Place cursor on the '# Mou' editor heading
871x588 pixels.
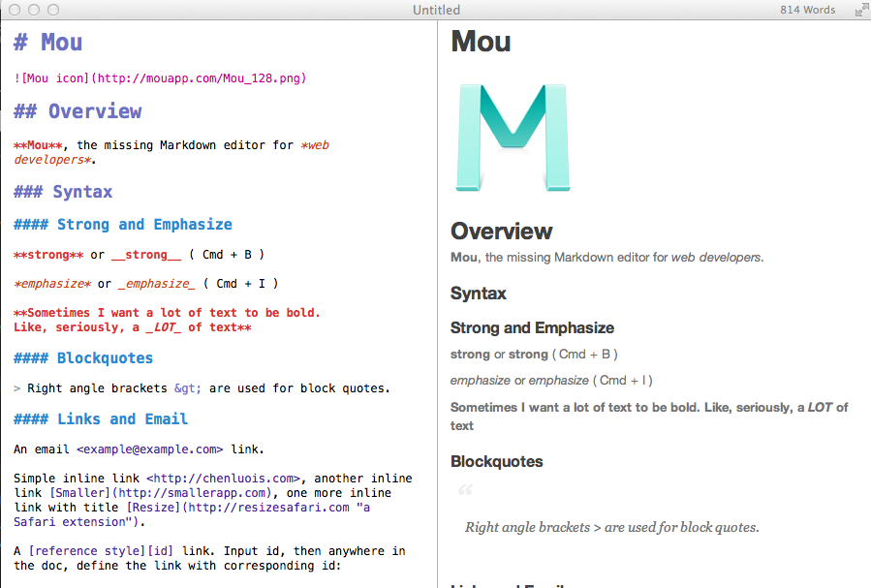[x=48, y=43]
